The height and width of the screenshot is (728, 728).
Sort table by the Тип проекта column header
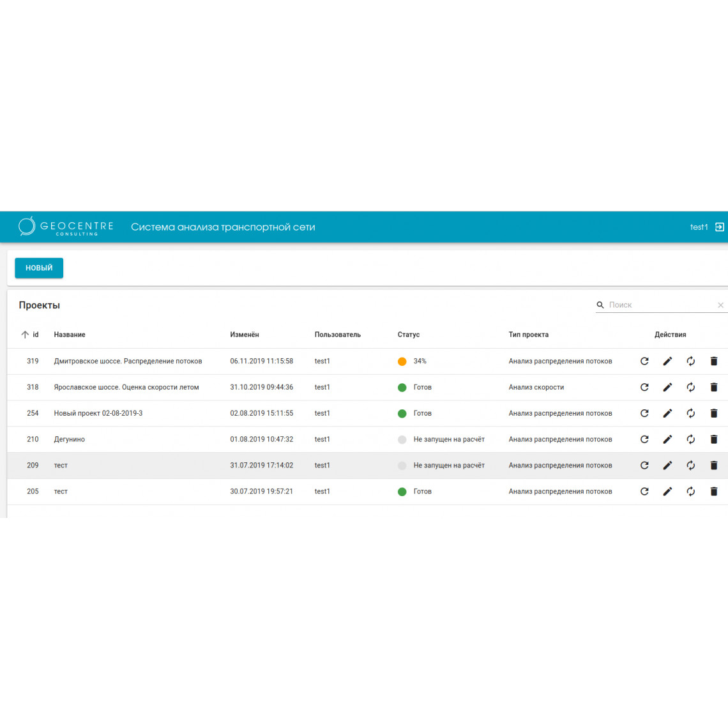click(528, 335)
